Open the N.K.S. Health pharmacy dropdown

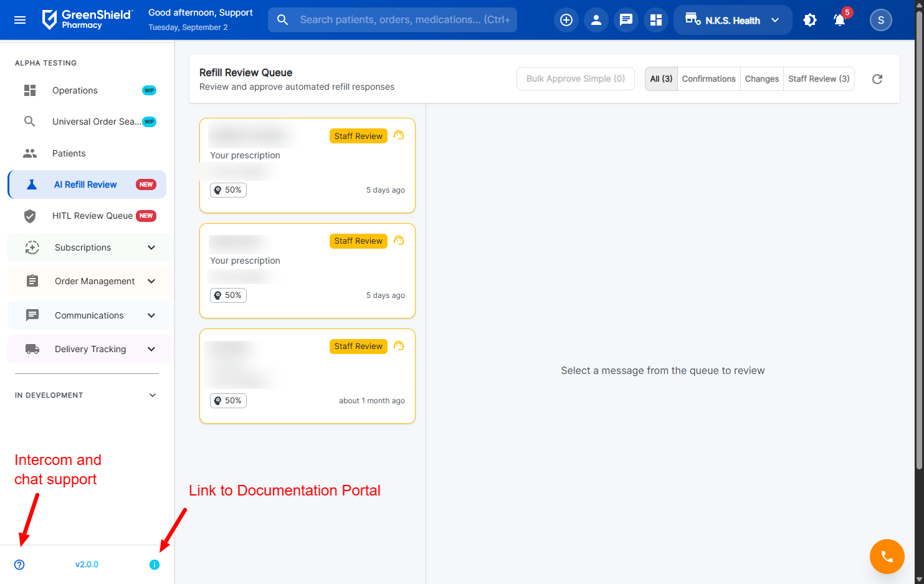[x=732, y=20]
